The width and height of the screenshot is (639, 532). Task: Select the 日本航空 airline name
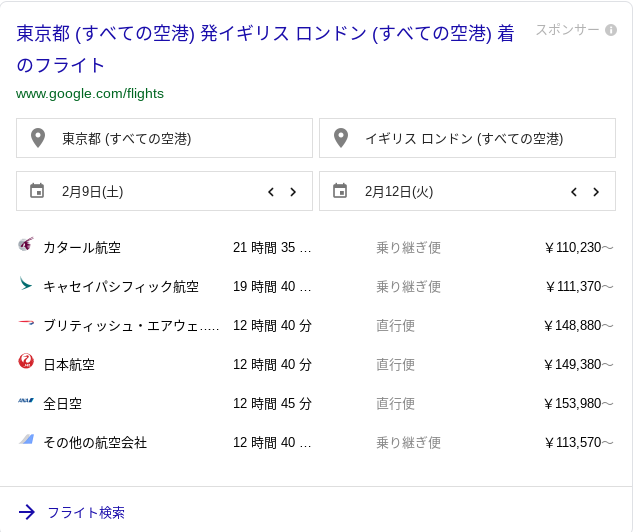pyautogui.click(x=69, y=365)
